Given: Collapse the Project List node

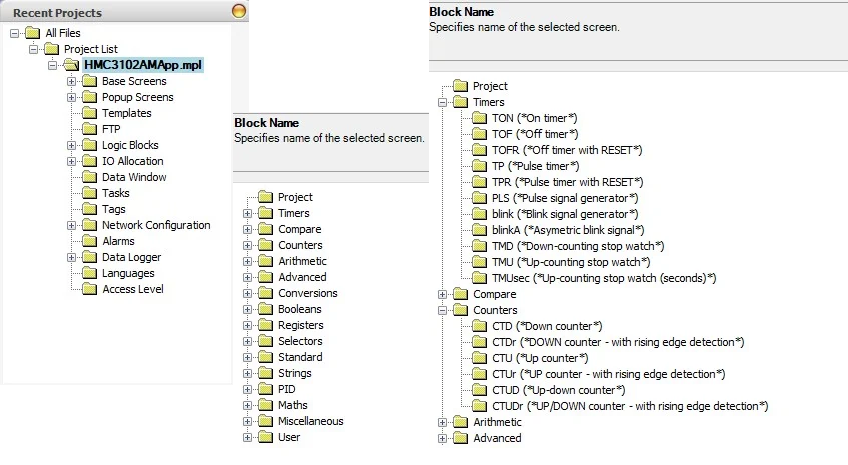Looking at the screenshot, I should click(x=34, y=49).
